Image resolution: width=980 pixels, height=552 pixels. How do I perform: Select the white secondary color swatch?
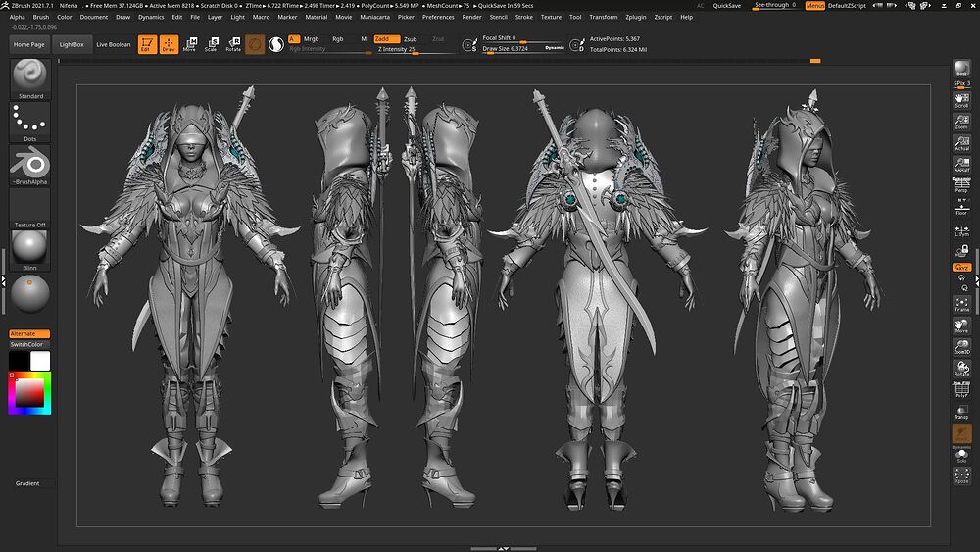40,361
